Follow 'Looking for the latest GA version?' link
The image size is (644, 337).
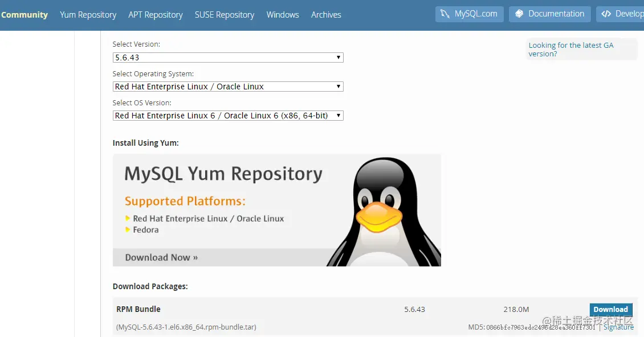[x=571, y=50]
